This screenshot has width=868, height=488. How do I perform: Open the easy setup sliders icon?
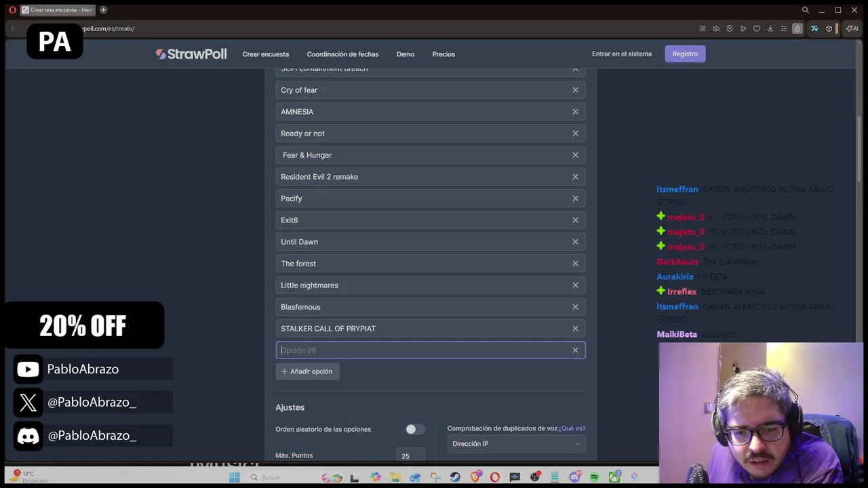(784, 28)
